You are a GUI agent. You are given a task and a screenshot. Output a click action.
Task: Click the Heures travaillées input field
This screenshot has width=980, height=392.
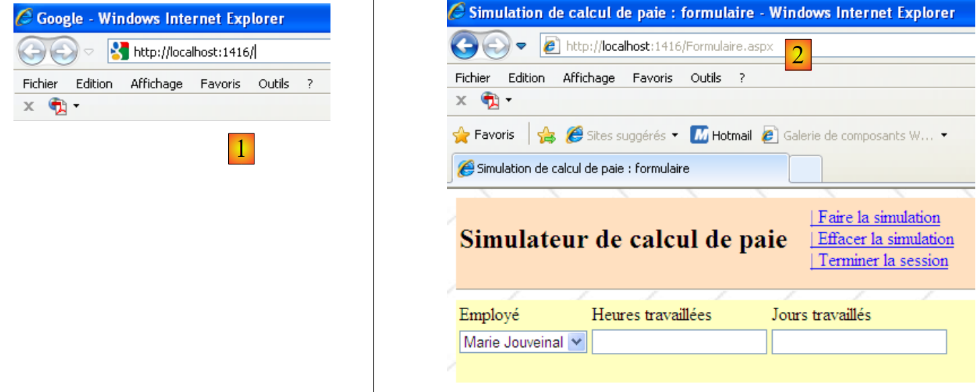[679, 342]
